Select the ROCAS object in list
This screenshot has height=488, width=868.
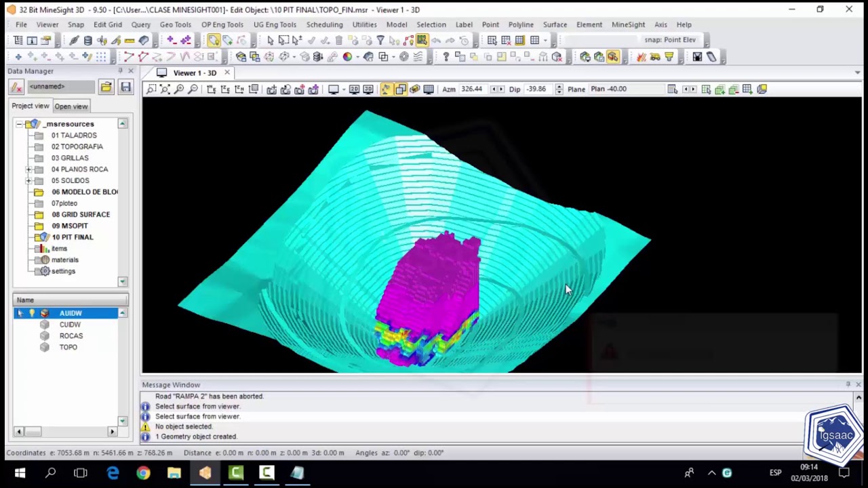pyautogui.click(x=71, y=335)
